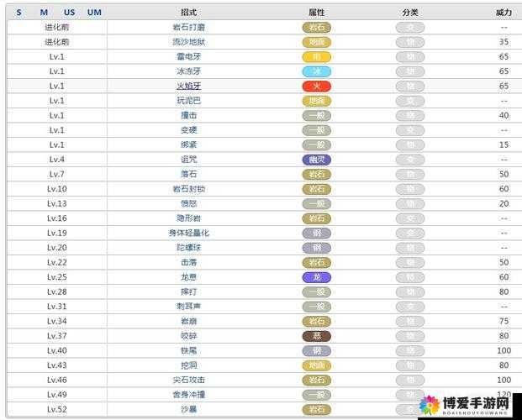Select the red 火 type badge
Viewport: 522px width, 420px height.
pos(317,87)
